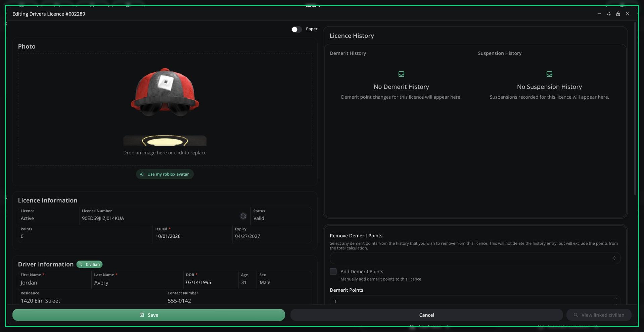Click the avatar photo to replace image
The image size is (644, 332).
[x=165, y=107]
